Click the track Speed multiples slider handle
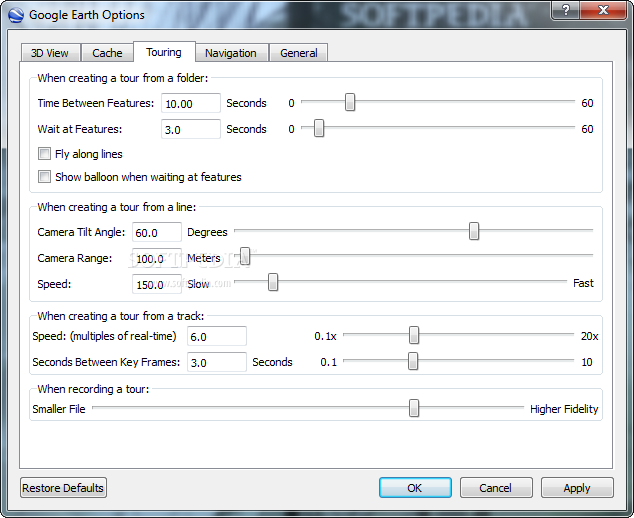The height and width of the screenshot is (518, 634). coord(414,336)
